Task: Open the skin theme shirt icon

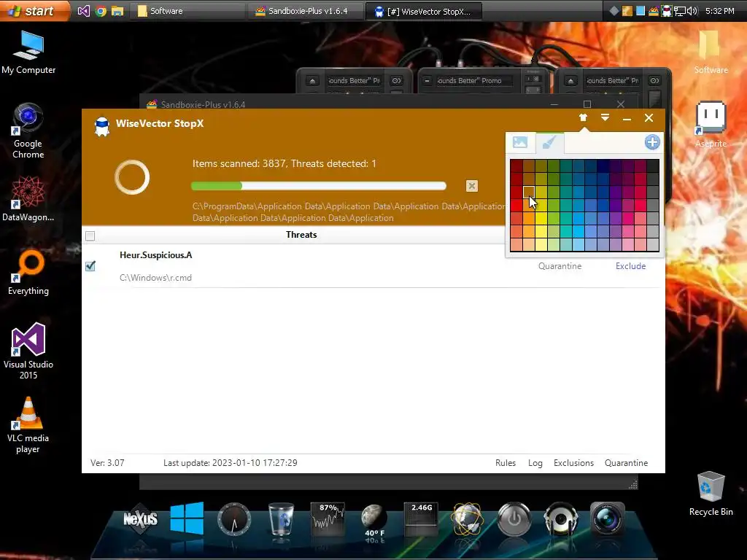Action: (x=583, y=117)
